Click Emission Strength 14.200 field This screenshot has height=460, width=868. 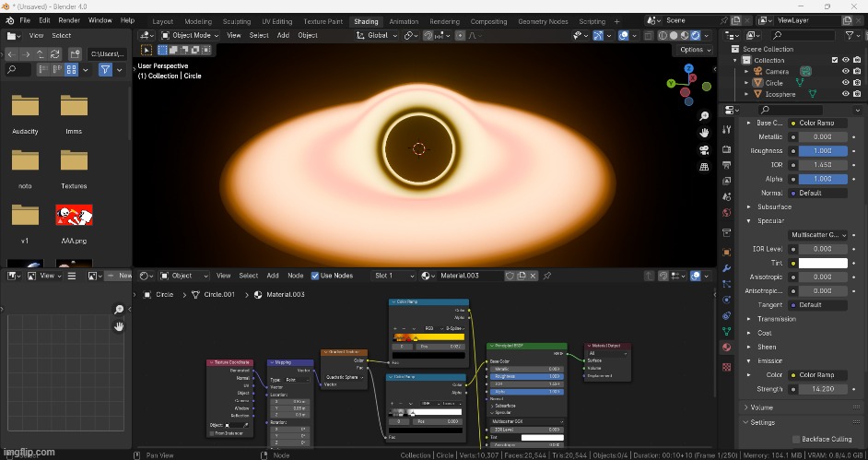click(823, 389)
